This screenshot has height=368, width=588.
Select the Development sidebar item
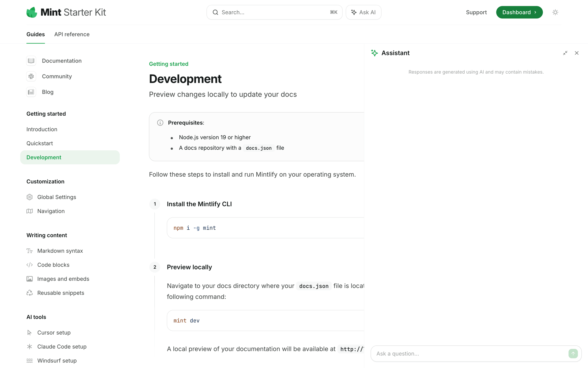tap(70, 157)
